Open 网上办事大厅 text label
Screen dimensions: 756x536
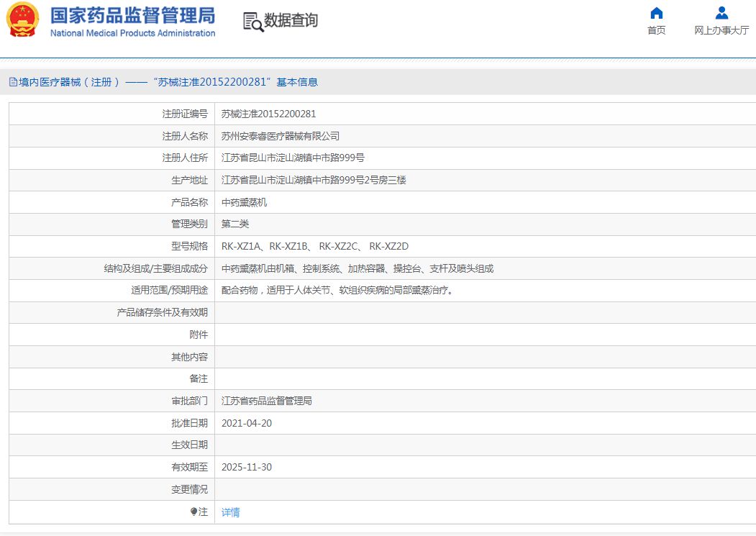click(x=721, y=30)
